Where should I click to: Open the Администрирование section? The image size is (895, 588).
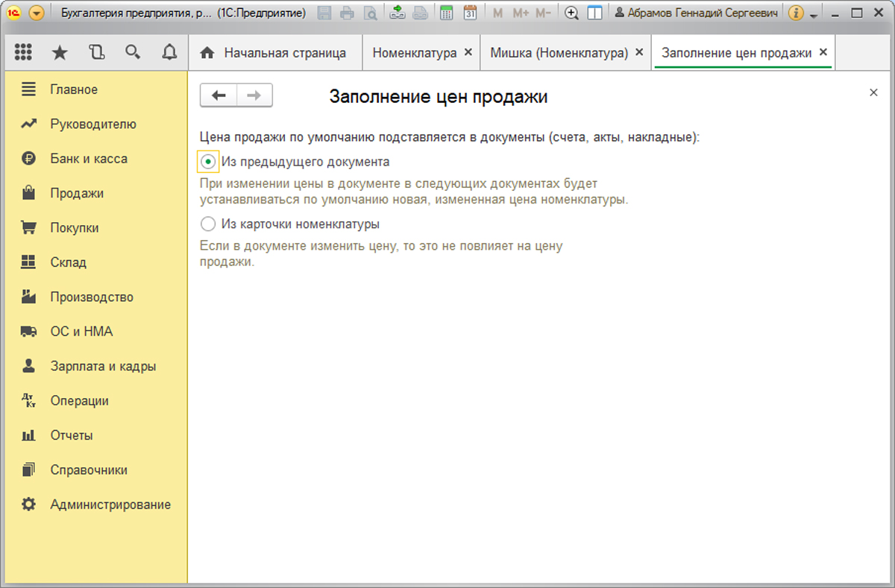[110, 505]
